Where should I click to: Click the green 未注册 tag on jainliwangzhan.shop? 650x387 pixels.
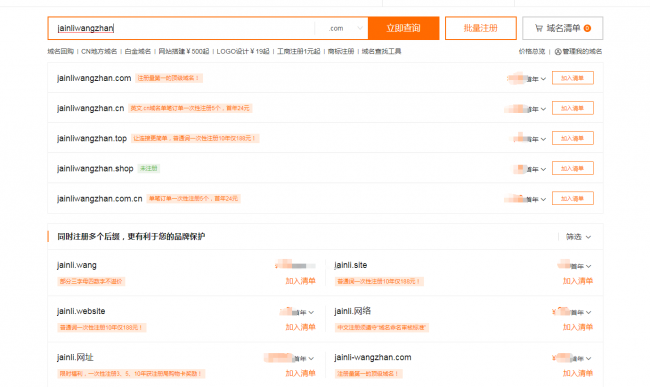tap(148, 168)
